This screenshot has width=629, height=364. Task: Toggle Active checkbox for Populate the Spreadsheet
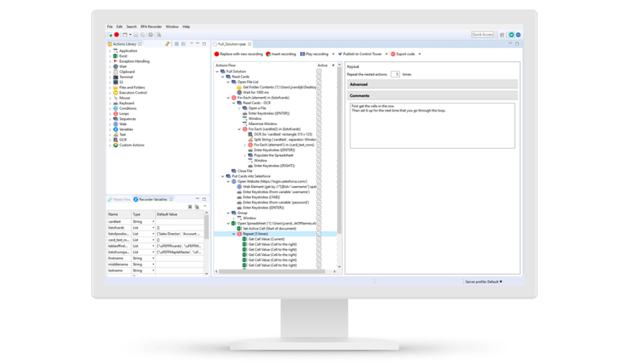pos(319,155)
